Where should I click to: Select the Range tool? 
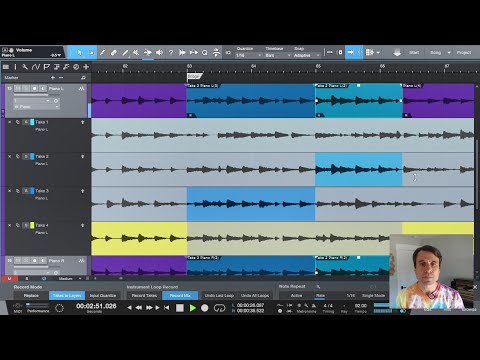[x=91, y=53]
